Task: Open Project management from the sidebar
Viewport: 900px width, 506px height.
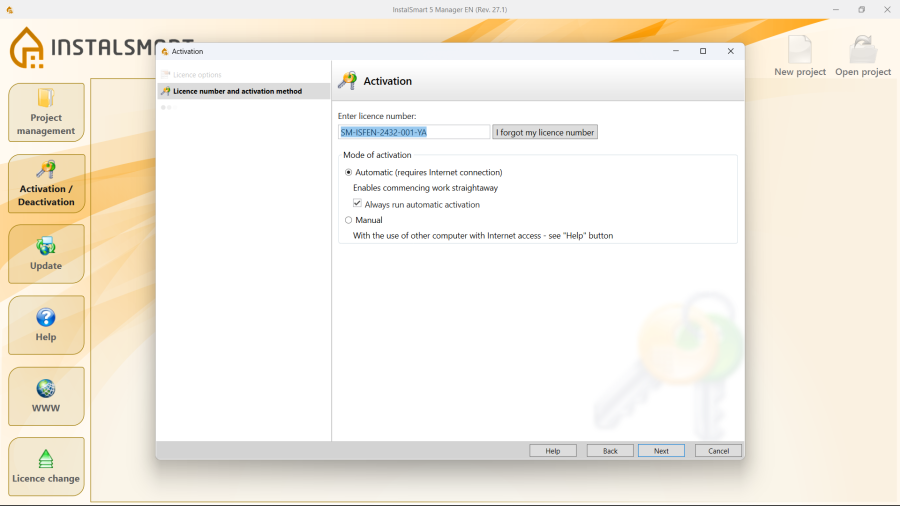Action: pyautogui.click(x=46, y=112)
